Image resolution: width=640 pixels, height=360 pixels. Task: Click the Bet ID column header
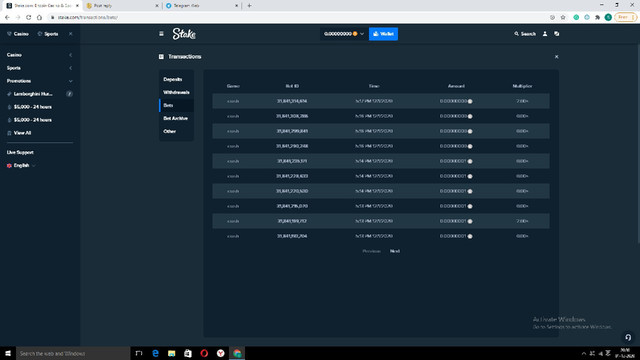[x=292, y=86]
